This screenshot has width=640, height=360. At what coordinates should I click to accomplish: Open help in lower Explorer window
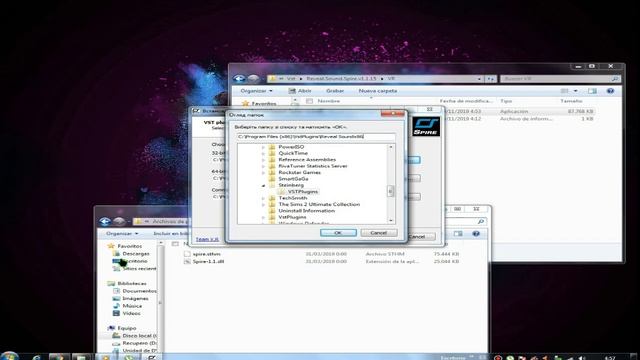click(476, 233)
